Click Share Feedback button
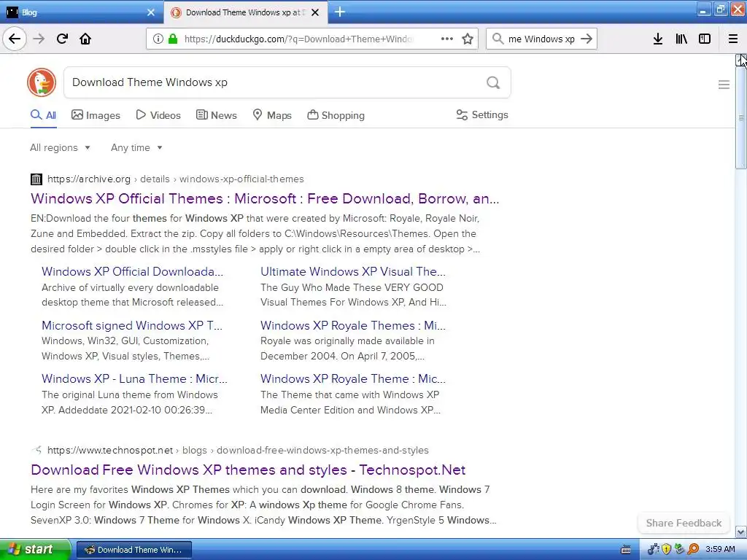The width and height of the screenshot is (747, 560). pos(684,523)
